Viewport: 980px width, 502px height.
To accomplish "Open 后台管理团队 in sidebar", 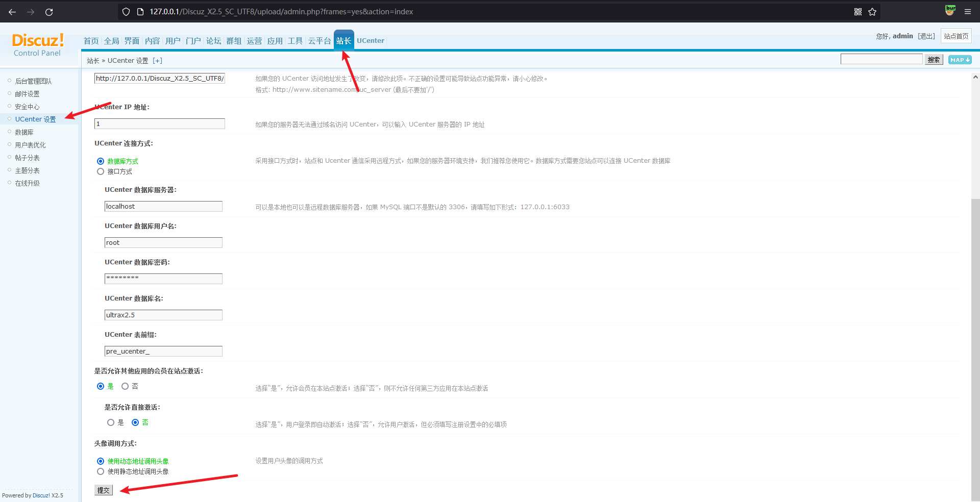I will coord(33,81).
